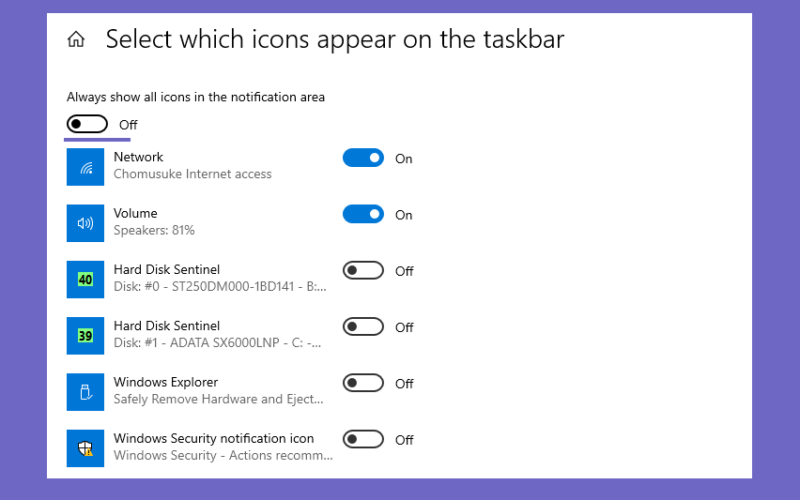This screenshot has height=500, width=800.
Task: Switch on the Windows Explorer toggle
Action: point(363,383)
